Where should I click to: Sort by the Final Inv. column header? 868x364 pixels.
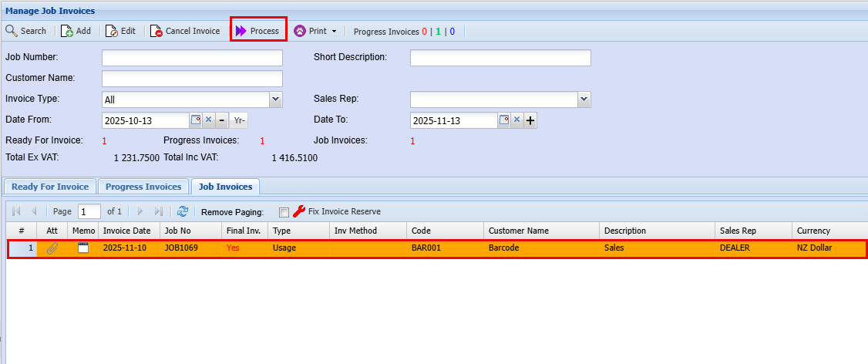(x=244, y=231)
